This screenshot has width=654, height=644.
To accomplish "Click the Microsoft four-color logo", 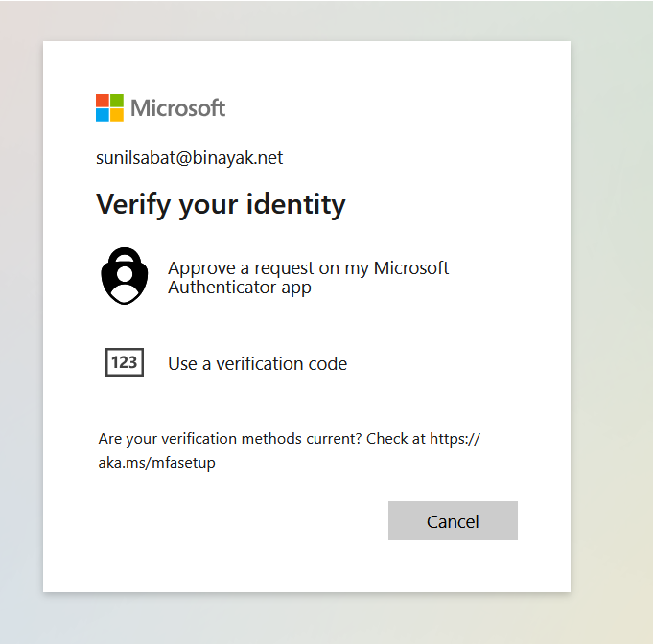I will coord(109,107).
